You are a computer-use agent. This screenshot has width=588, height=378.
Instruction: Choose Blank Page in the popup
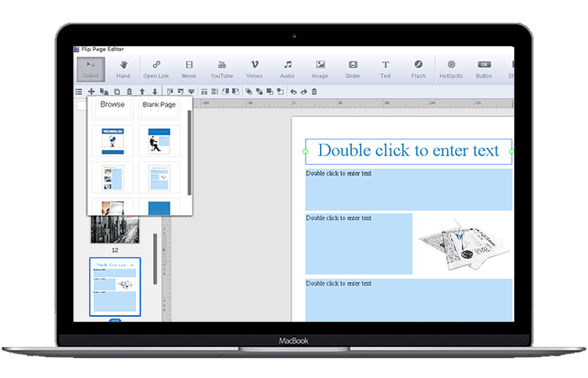tap(159, 105)
